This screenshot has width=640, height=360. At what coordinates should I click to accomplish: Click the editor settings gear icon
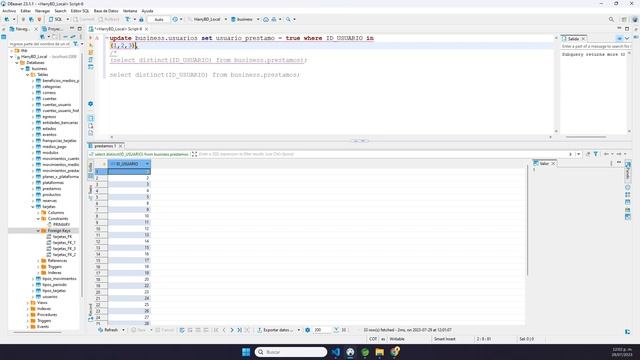coord(91,104)
